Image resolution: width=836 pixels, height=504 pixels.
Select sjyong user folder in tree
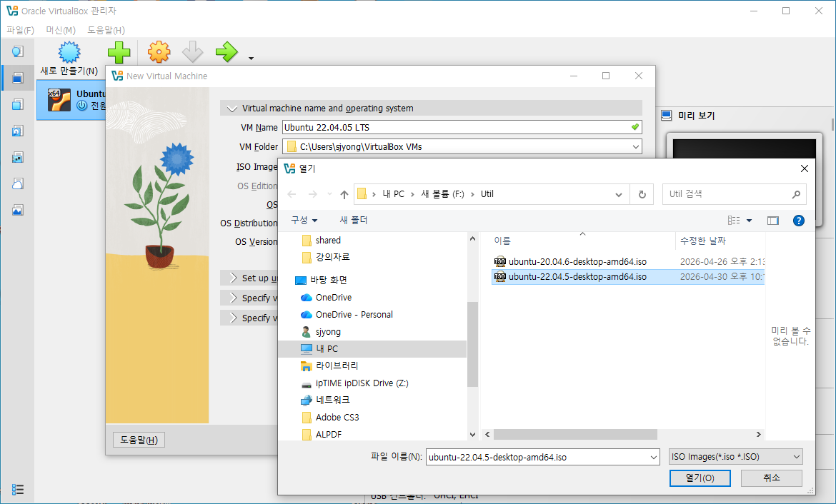pos(320,331)
